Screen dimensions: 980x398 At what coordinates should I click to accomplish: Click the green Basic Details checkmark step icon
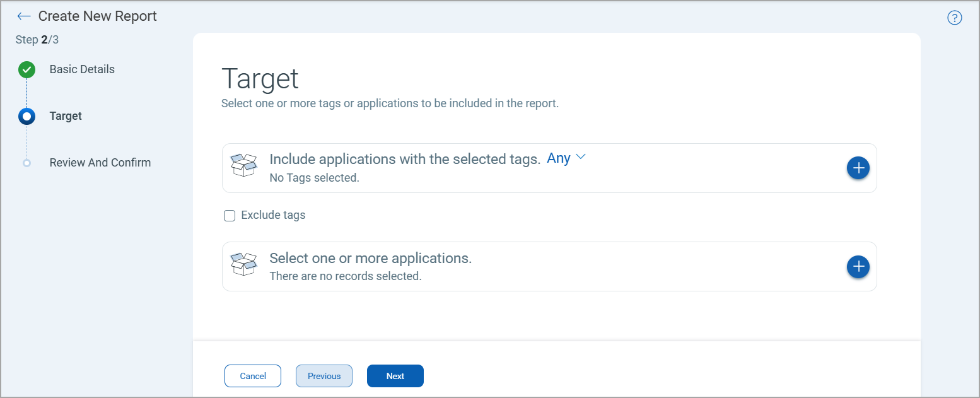[x=26, y=69]
